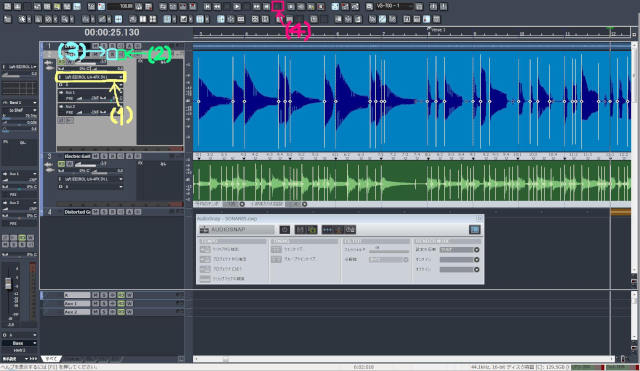The width and height of the screenshot is (640, 371).
Task: Adjust the inspector channel volume fader
Action: coord(8,283)
